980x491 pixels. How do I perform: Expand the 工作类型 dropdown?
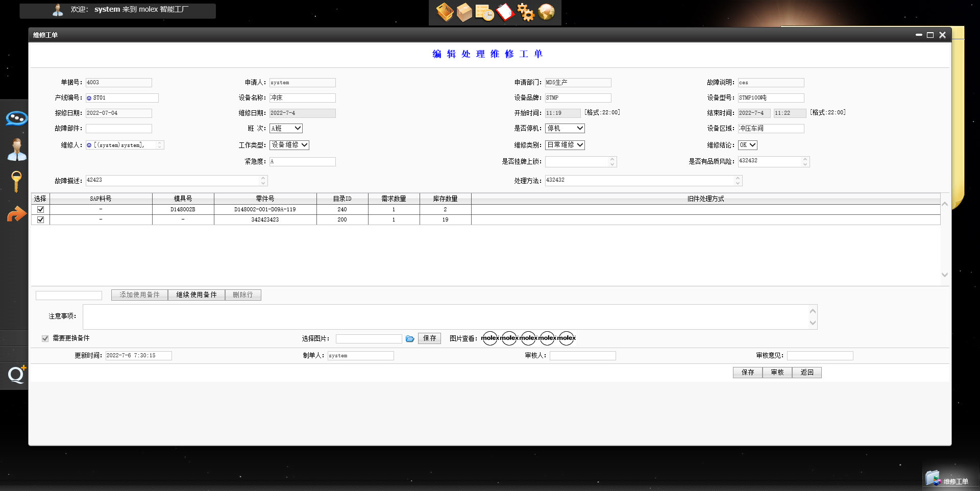(289, 145)
